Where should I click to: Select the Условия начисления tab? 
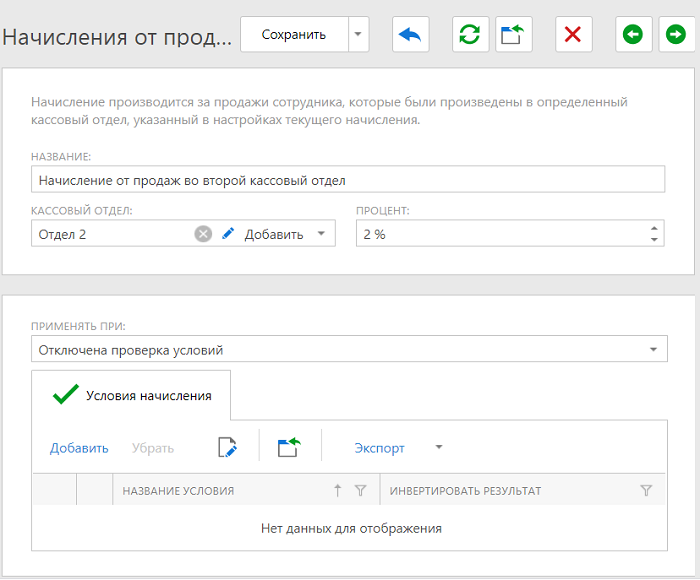[131, 396]
